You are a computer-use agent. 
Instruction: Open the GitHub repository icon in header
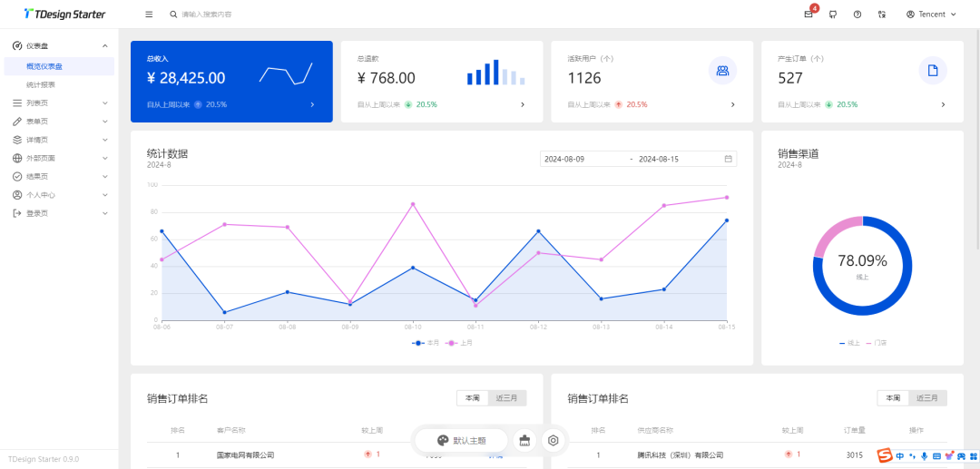point(833,15)
